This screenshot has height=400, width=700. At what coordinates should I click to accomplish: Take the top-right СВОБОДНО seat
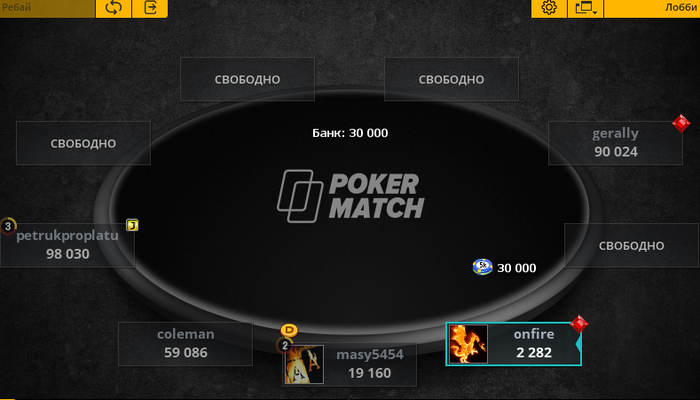451,79
